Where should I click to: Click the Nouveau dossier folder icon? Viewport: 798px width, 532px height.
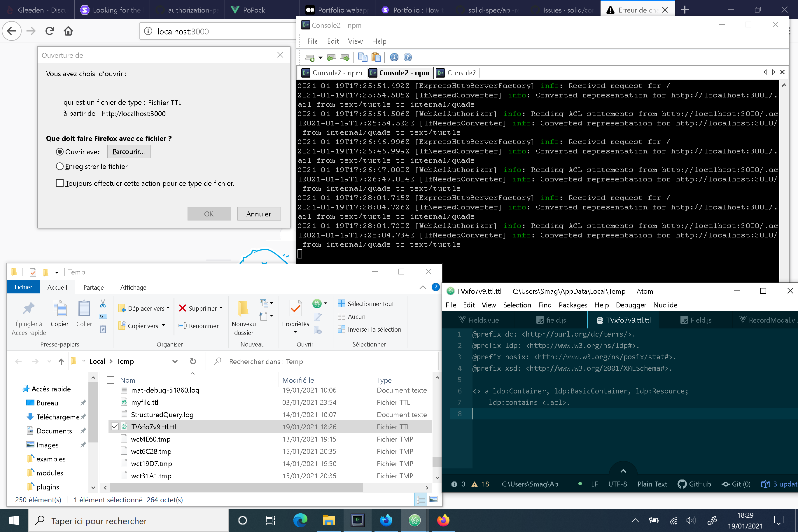point(243,308)
